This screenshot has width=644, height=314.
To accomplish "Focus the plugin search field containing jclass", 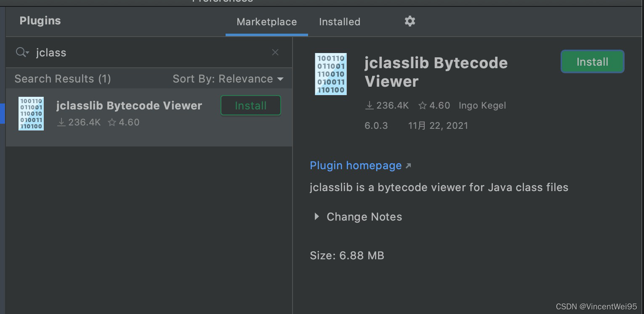I will click(x=149, y=52).
